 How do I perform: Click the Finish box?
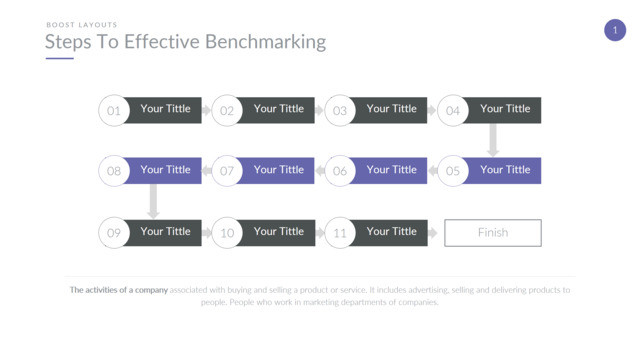click(493, 233)
